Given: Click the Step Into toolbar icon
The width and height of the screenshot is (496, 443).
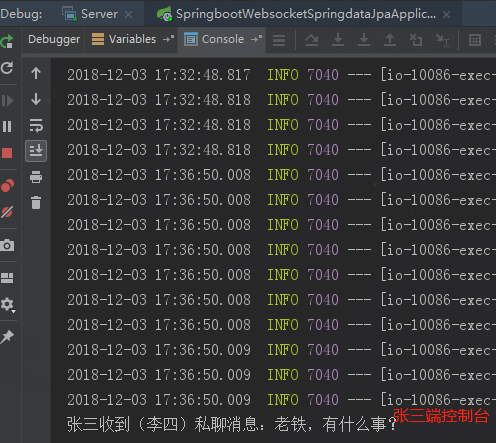Looking at the screenshot, I should (338, 40).
